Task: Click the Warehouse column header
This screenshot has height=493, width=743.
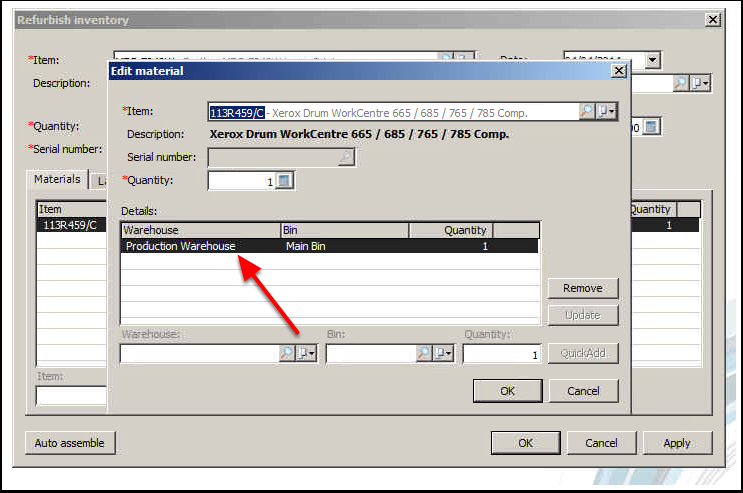Action: (201, 230)
